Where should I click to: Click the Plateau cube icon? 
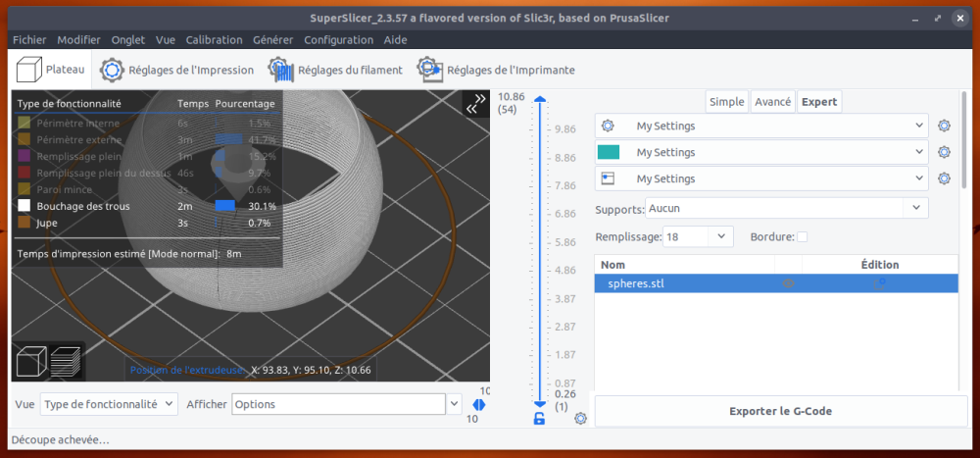click(x=27, y=70)
